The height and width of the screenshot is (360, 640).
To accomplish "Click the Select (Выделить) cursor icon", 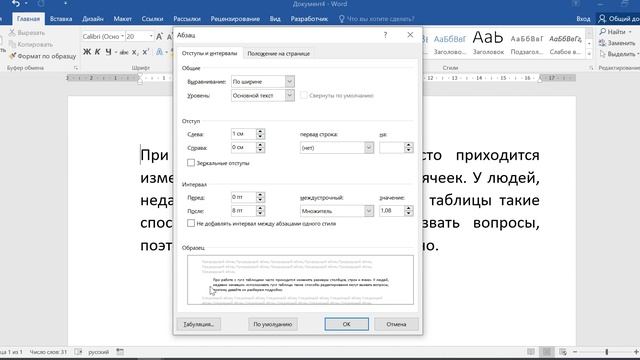I will 603,54.
